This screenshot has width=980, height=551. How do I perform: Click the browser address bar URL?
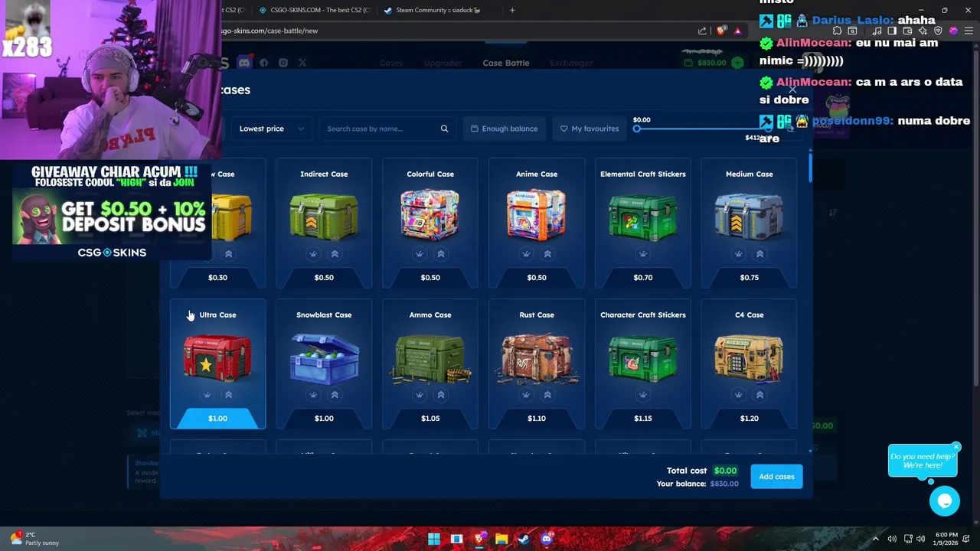(x=269, y=31)
